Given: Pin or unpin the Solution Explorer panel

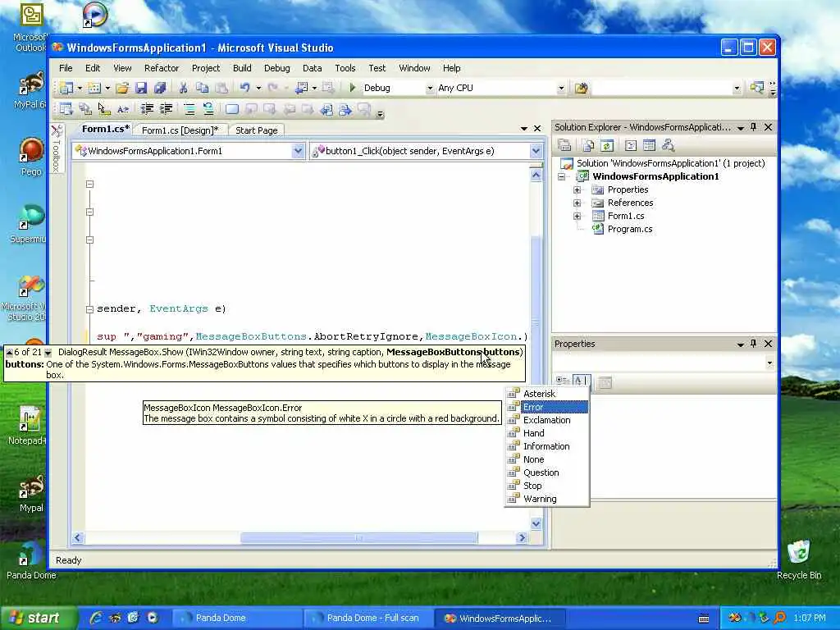Looking at the screenshot, I should pos(754,127).
